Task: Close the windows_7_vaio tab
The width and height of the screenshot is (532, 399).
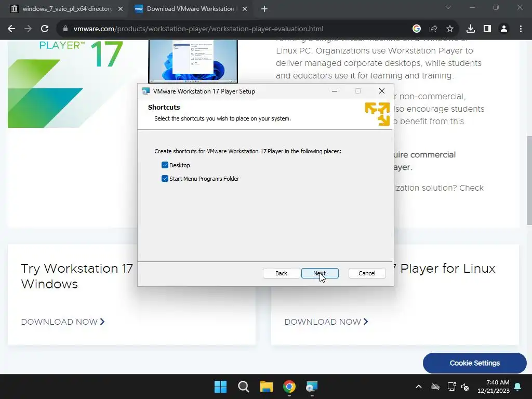Action: 121,9
